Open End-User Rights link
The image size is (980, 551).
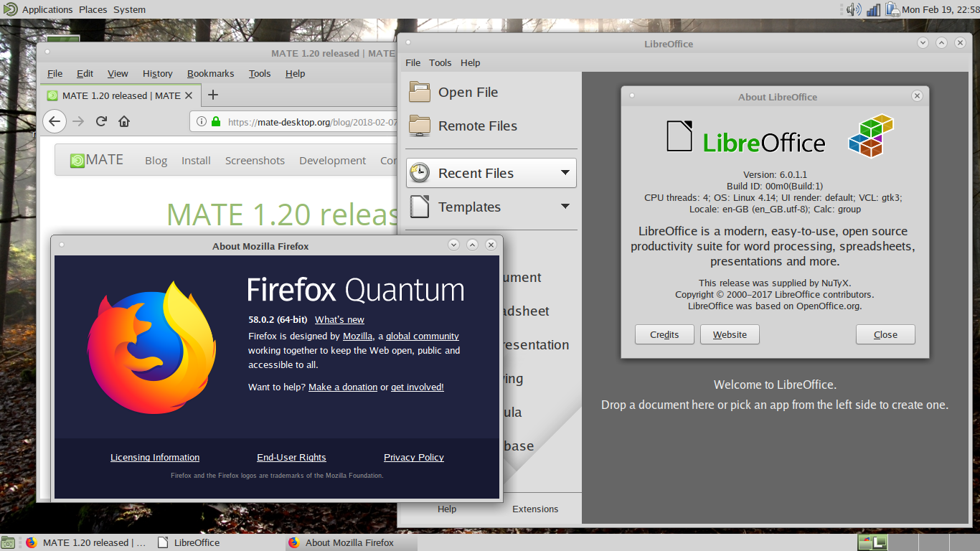coord(291,457)
